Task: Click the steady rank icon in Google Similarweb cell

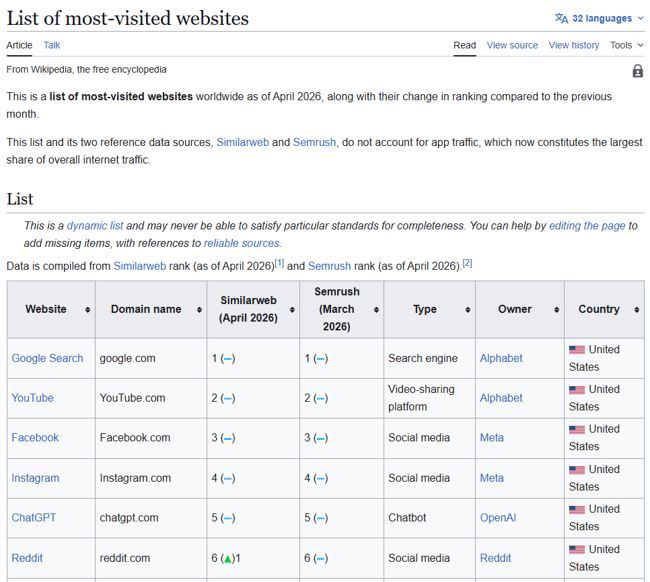Action: click(x=228, y=359)
